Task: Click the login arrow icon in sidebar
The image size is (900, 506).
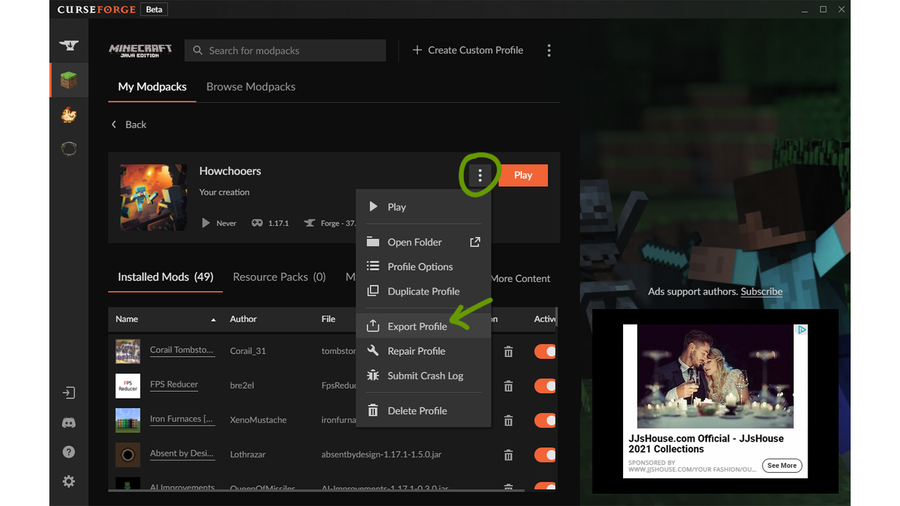Action: (69, 393)
